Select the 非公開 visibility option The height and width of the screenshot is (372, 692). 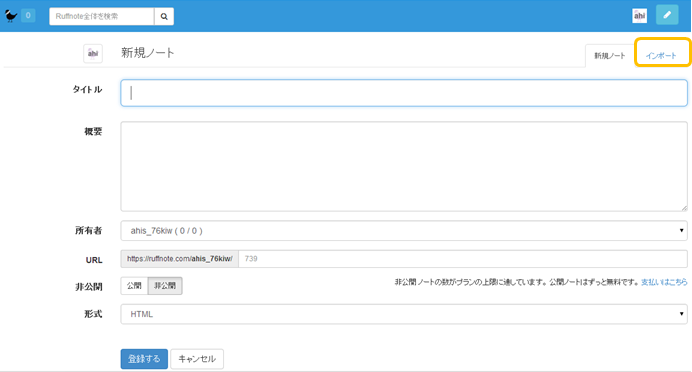[165, 286]
